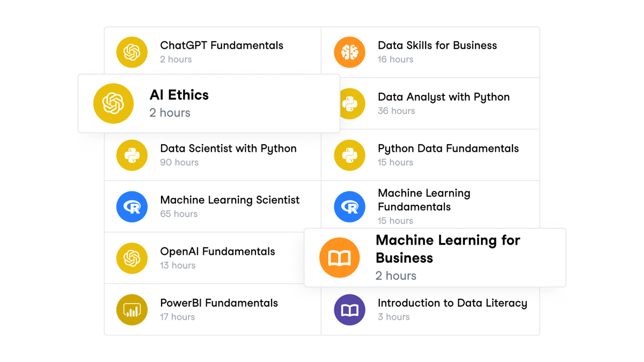Image resolution: width=644 pixels, height=362 pixels.
Task: Select the Introduction to Data Literacy title
Action: pos(452,303)
